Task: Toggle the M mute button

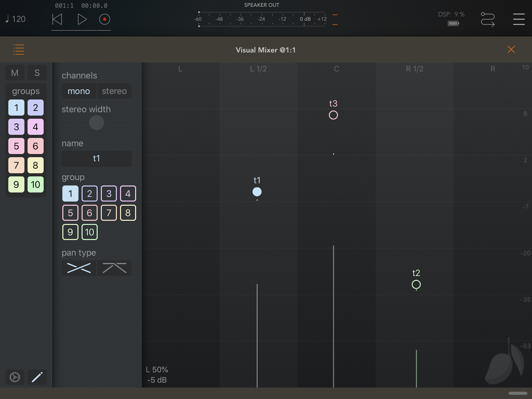Action: tap(15, 73)
